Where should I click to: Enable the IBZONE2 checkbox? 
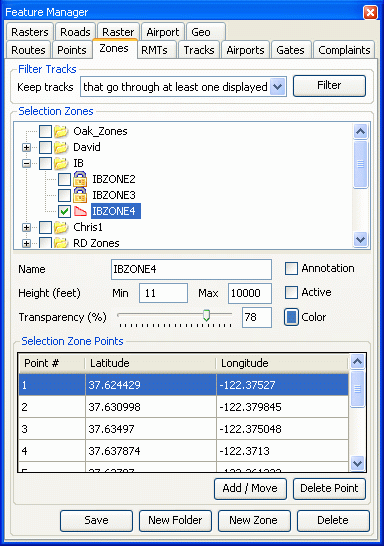click(64, 179)
